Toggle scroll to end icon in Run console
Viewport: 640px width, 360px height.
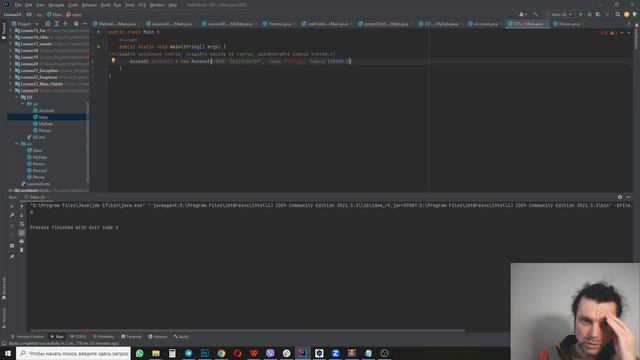[x=22, y=233]
